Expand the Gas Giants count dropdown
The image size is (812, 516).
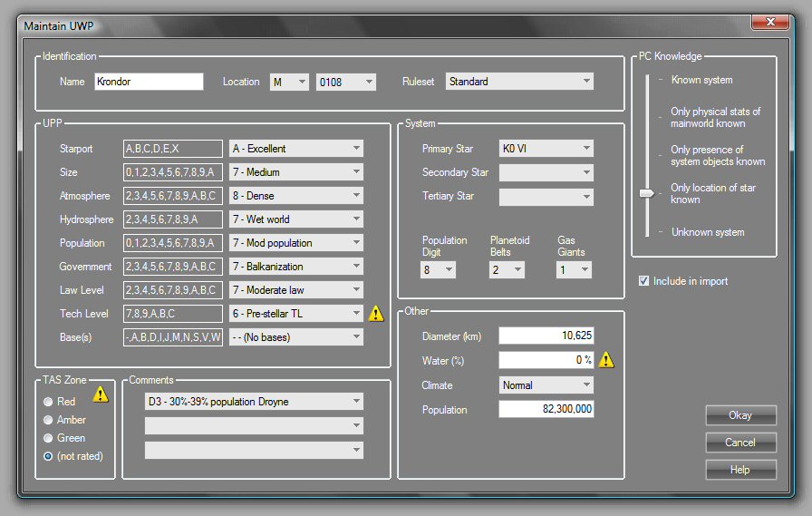(x=573, y=270)
